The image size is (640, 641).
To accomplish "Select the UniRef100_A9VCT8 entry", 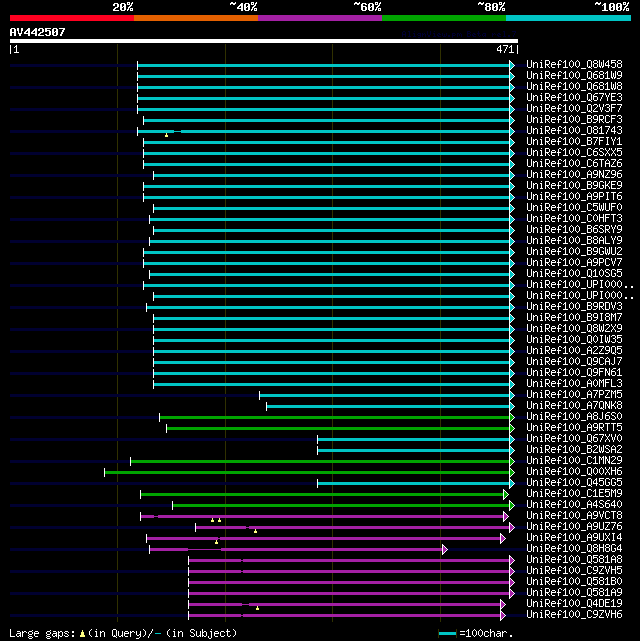I will point(574,515).
